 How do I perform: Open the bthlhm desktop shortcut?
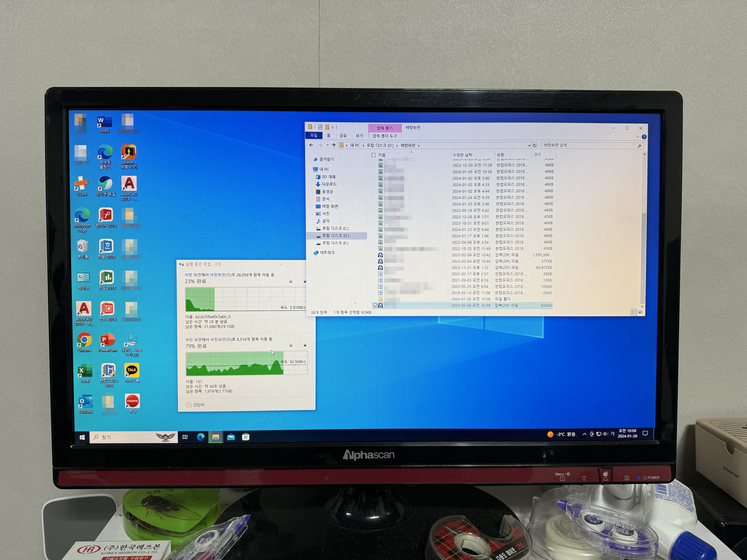(129, 157)
